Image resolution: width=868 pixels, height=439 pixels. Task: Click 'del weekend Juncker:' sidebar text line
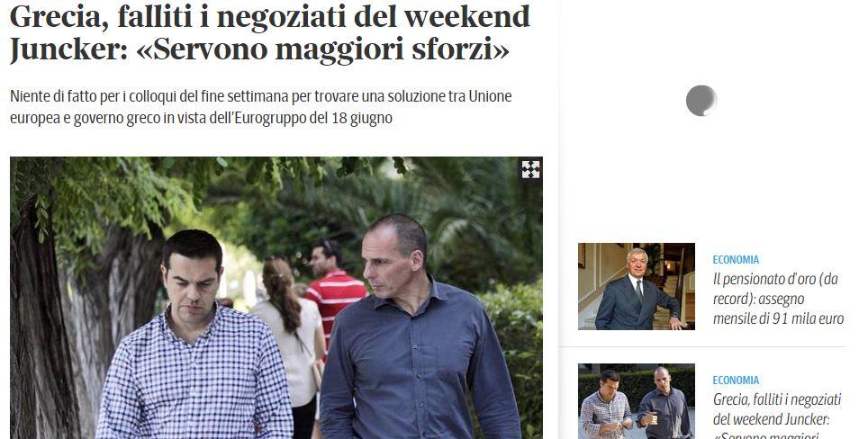pos(770,418)
